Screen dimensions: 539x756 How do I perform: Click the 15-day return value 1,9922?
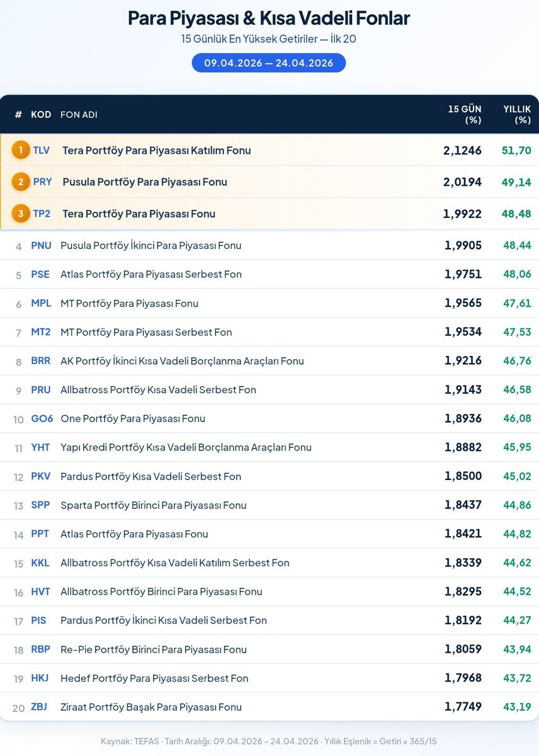tap(462, 214)
